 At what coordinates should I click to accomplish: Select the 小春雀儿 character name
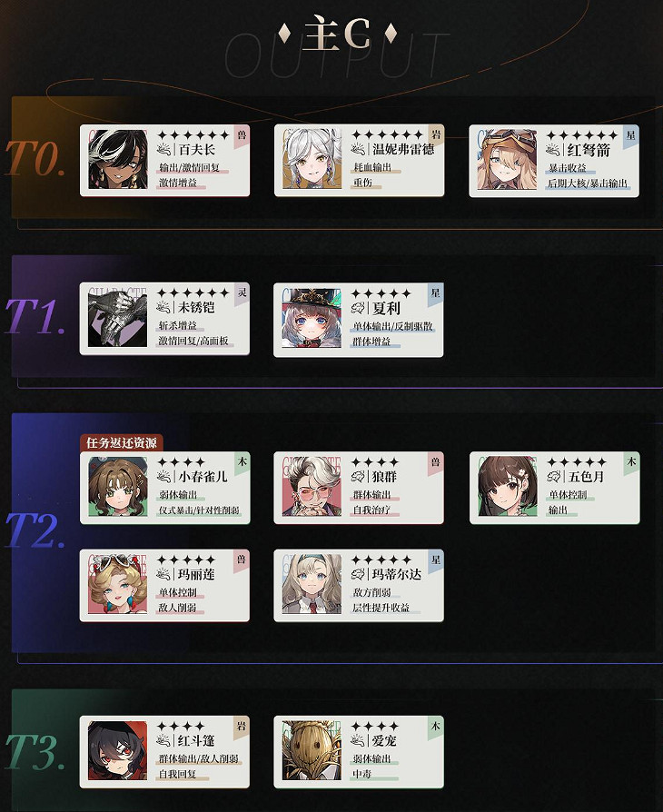tap(203, 477)
